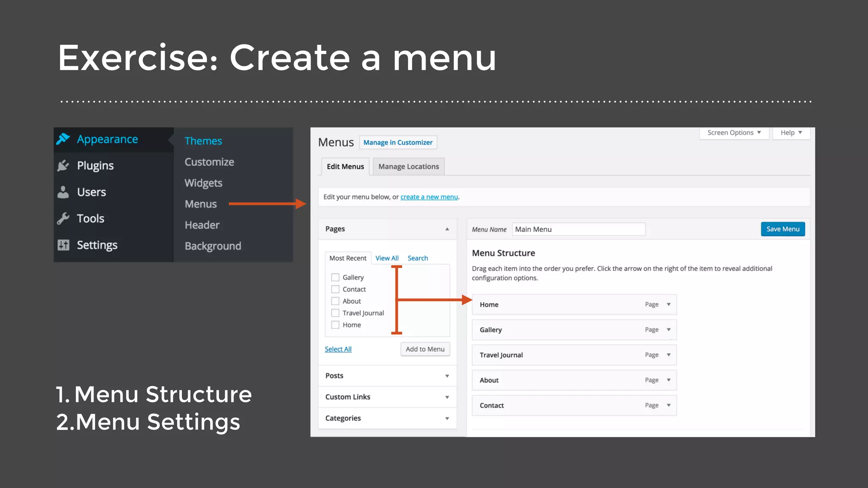Expand the Custom Links panel
This screenshot has width=868, height=488.
point(387,397)
